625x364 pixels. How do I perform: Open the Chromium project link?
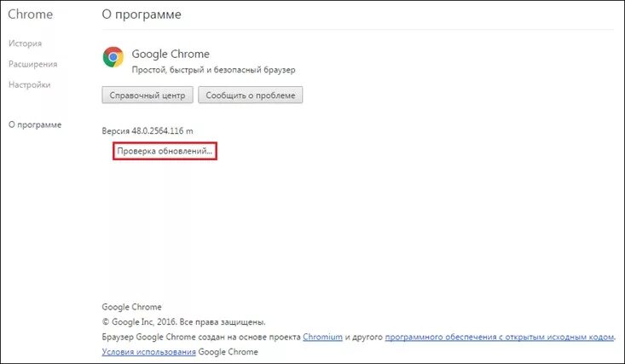coord(322,337)
